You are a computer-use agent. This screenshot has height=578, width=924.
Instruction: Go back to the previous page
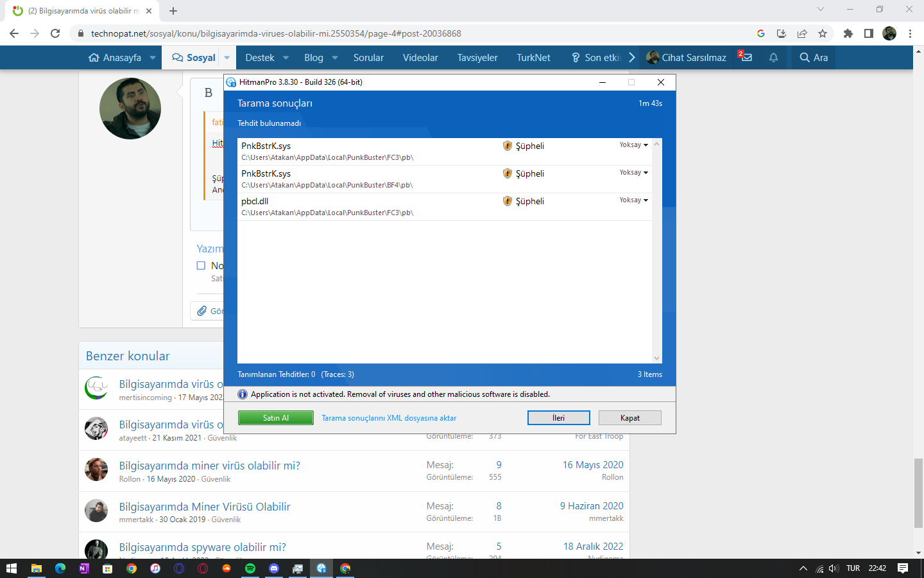14,33
